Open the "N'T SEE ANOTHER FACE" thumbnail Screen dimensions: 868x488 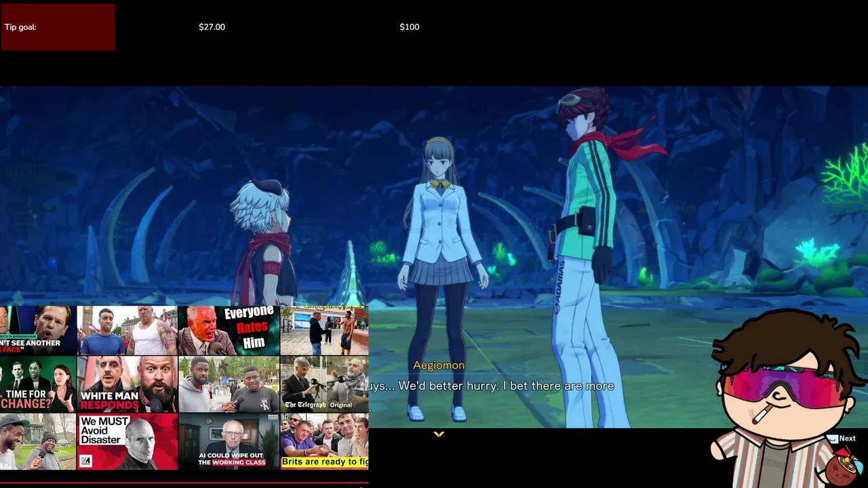click(x=38, y=331)
